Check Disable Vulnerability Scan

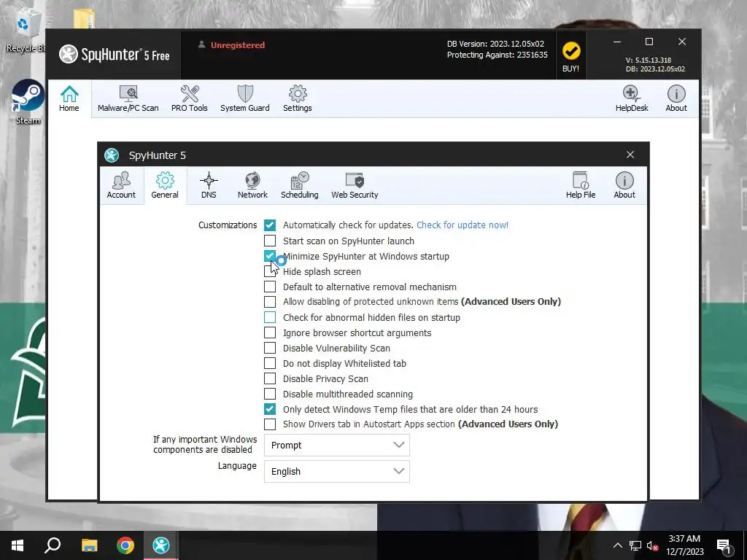click(x=270, y=348)
